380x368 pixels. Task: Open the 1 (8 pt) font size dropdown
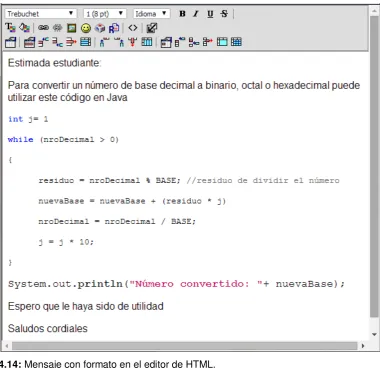pyautogui.click(x=105, y=14)
